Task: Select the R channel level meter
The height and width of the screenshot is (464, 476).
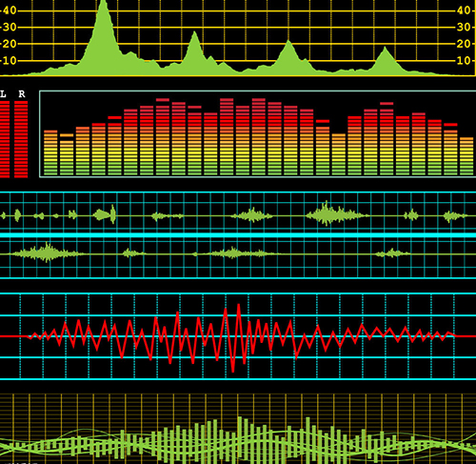Action: pyautogui.click(x=21, y=139)
